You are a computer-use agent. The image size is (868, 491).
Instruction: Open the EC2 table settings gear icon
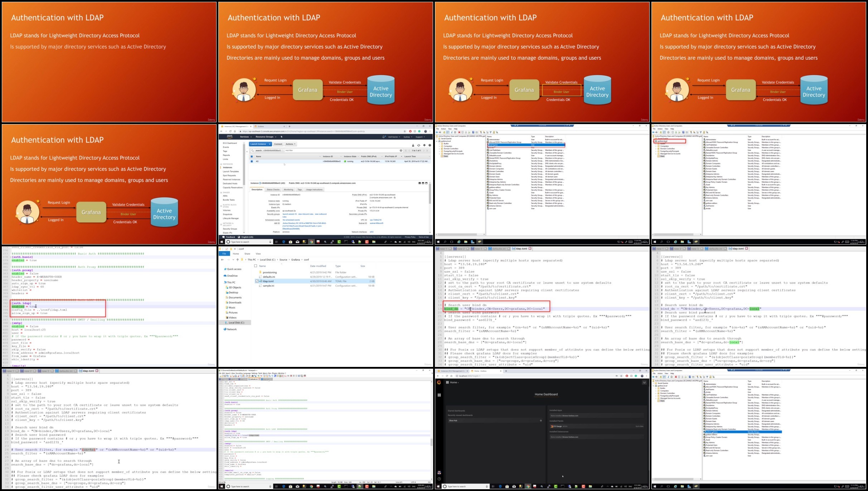click(424, 145)
